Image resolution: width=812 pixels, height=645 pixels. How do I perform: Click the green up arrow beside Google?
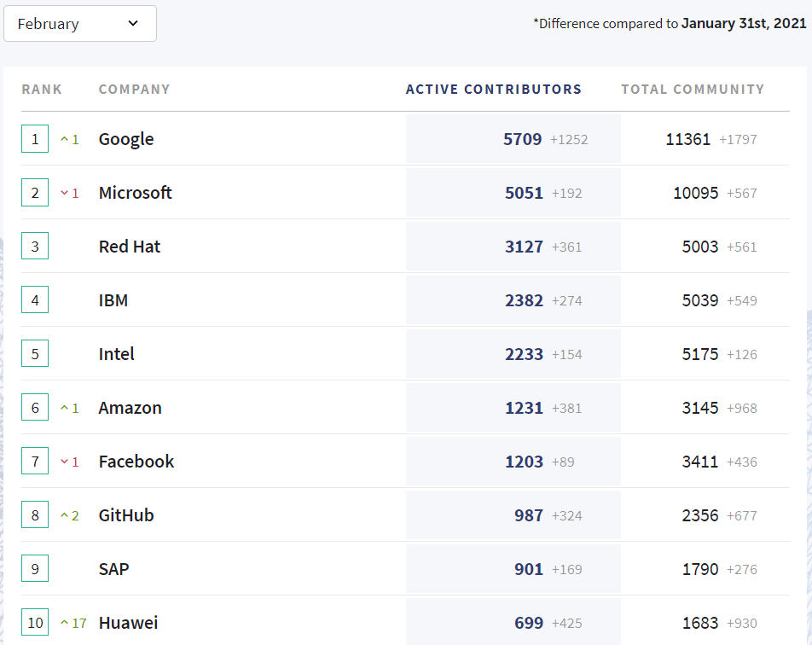[x=64, y=139]
